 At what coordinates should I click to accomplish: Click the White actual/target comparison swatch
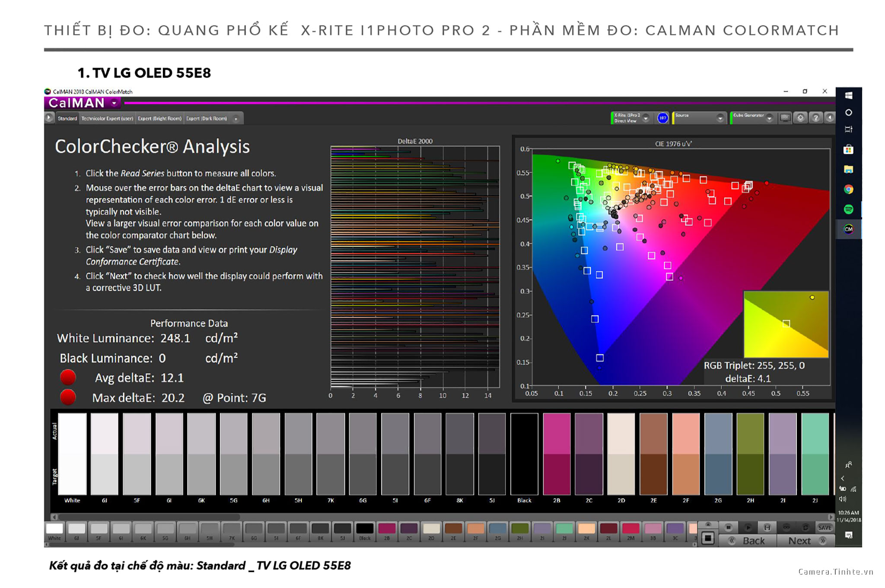(x=72, y=454)
